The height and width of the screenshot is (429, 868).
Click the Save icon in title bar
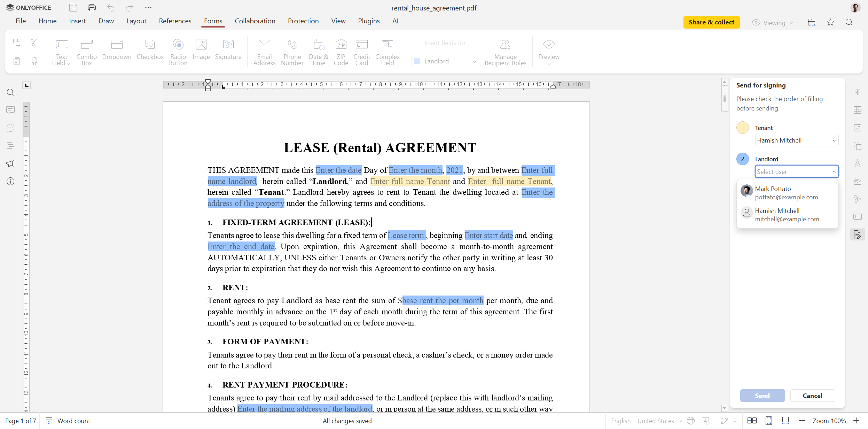pos(73,8)
